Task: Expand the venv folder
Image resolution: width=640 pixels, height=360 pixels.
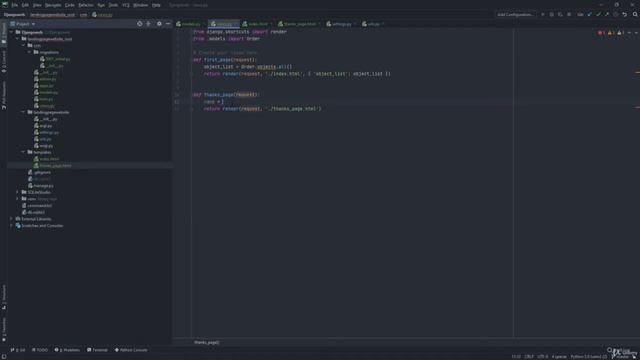Action: tap(18, 199)
